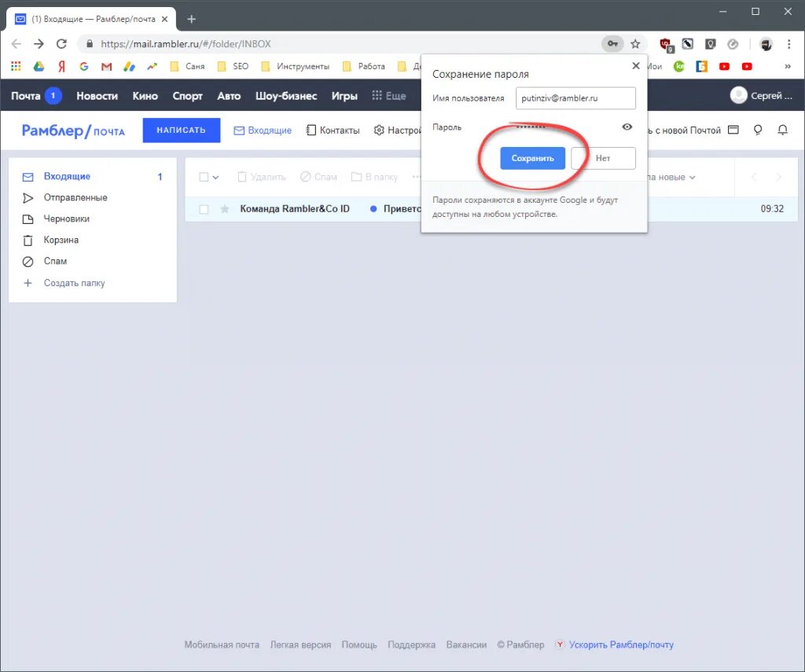The image size is (805, 672).
Task: Open Контакты page
Action: coord(333,130)
